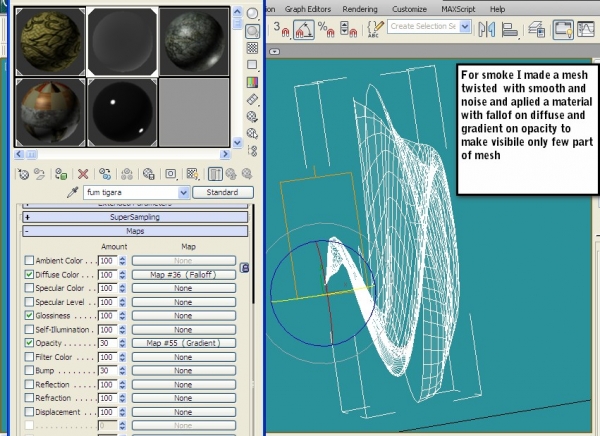Click the Bump amount spinner arrows
The width and height of the screenshot is (600, 436).
pyautogui.click(x=122, y=371)
